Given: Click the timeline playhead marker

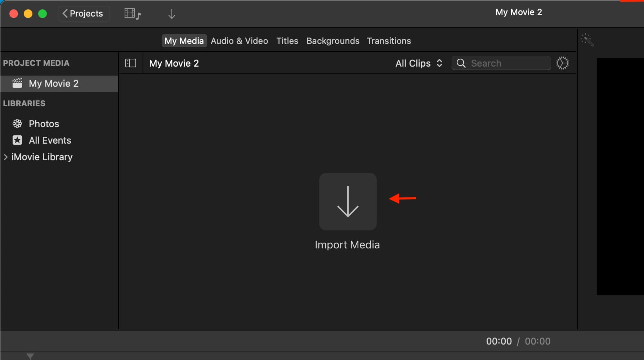Looking at the screenshot, I should (30, 356).
